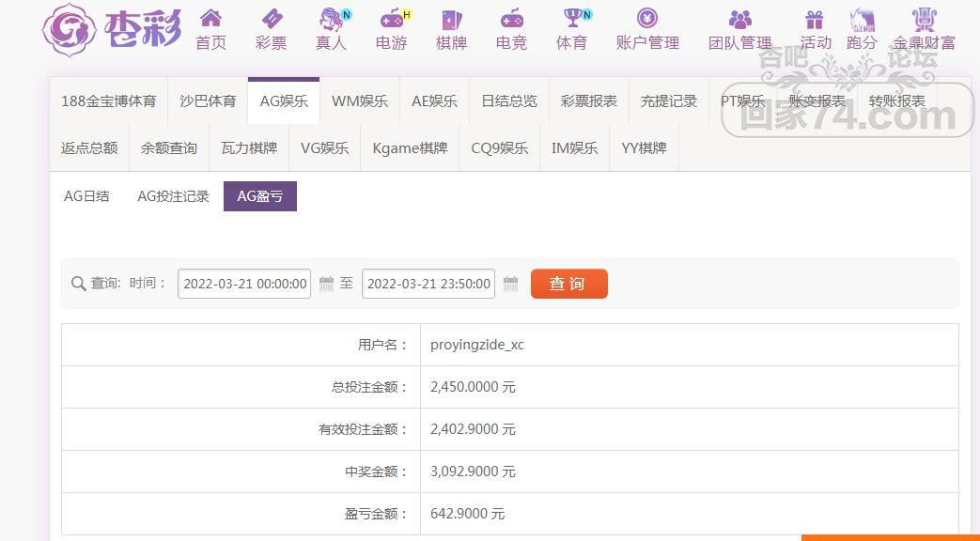Image resolution: width=980 pixels, height=541 pixels.
Task: Click the 首页 home icon
Action: (211, 19)
